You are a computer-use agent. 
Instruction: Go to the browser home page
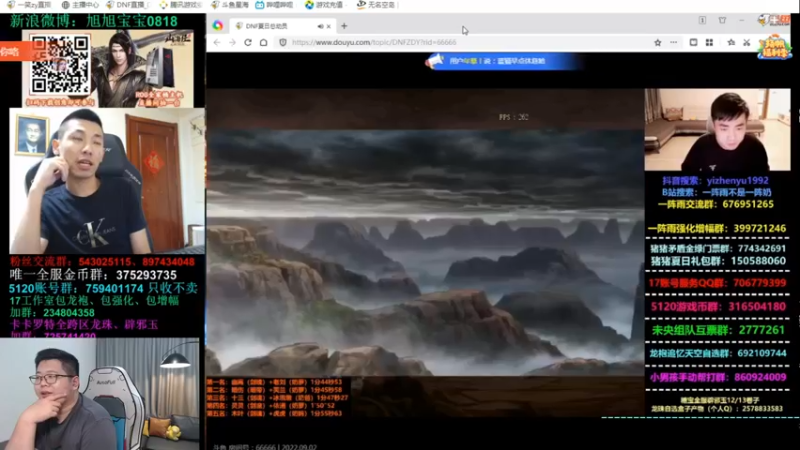pyautogui.click(x=263, y=42)
